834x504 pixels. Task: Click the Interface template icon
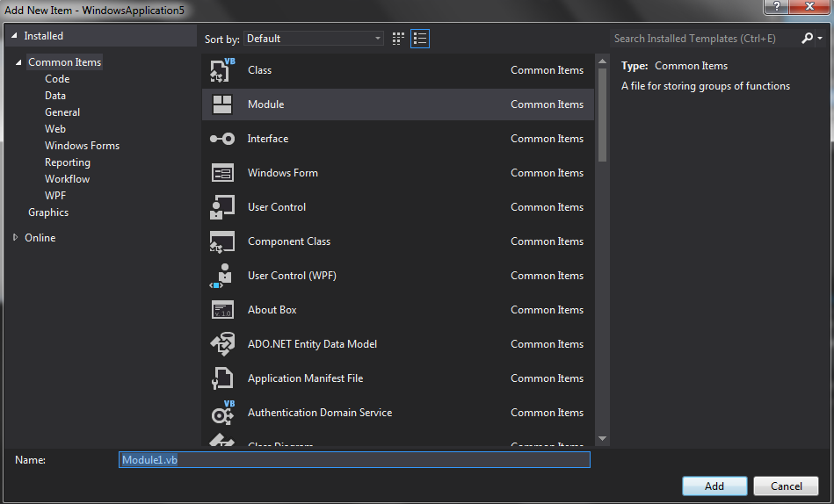(x=221, y=139)
